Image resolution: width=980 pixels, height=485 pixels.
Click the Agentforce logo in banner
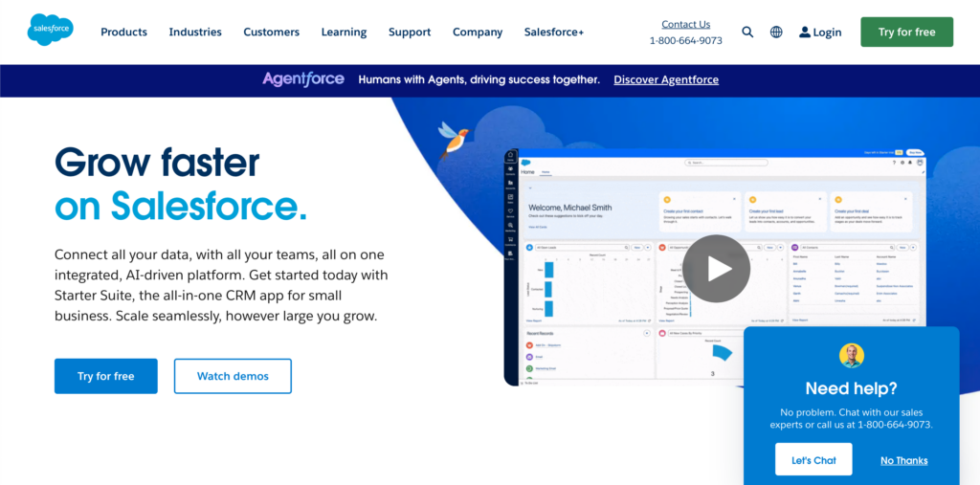click(303, 79)
